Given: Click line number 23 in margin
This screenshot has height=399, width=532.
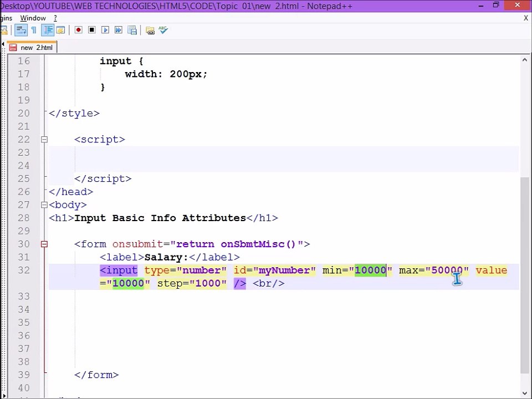Looking at the screenshot, I should tap(24, 152).
